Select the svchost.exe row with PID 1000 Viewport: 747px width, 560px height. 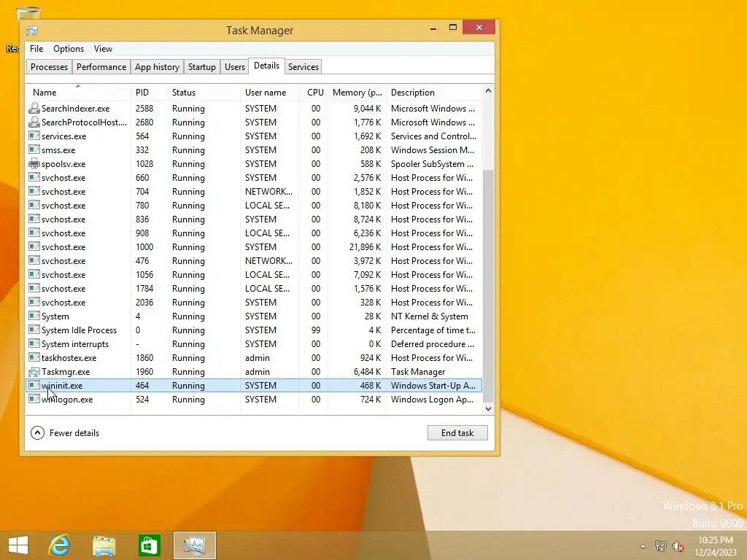coord(254,246)
